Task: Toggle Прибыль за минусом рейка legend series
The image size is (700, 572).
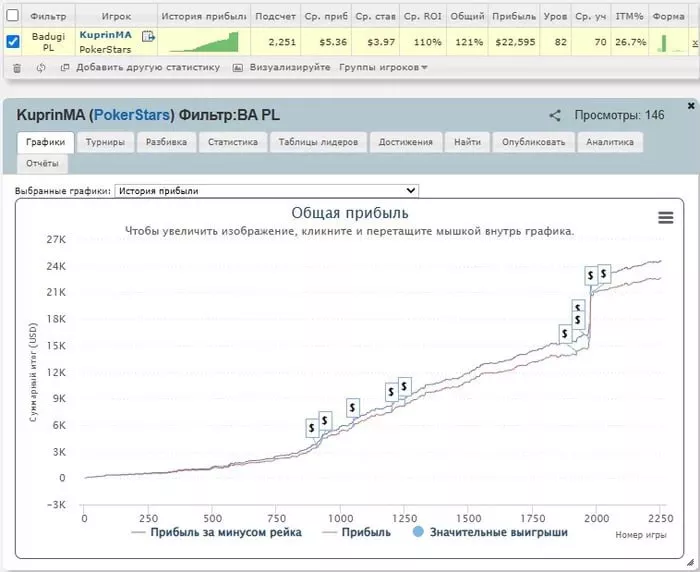Action: tap(217, 532)
